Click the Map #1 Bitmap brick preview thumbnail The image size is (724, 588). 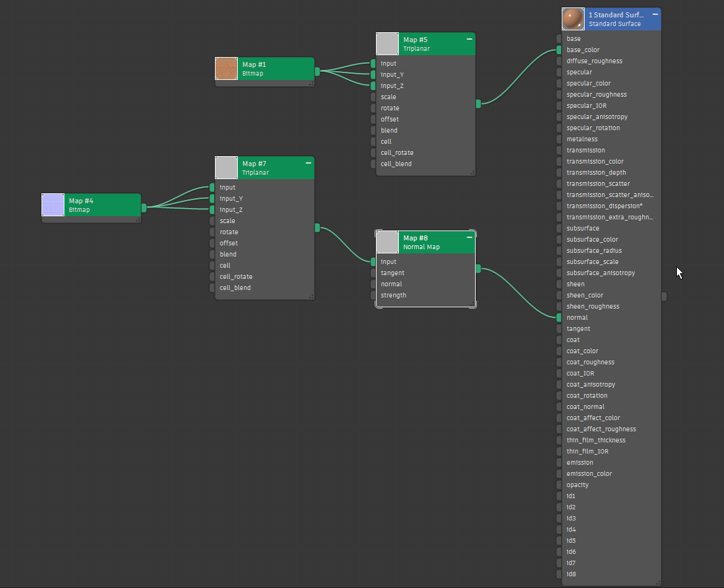click(225, 68)
